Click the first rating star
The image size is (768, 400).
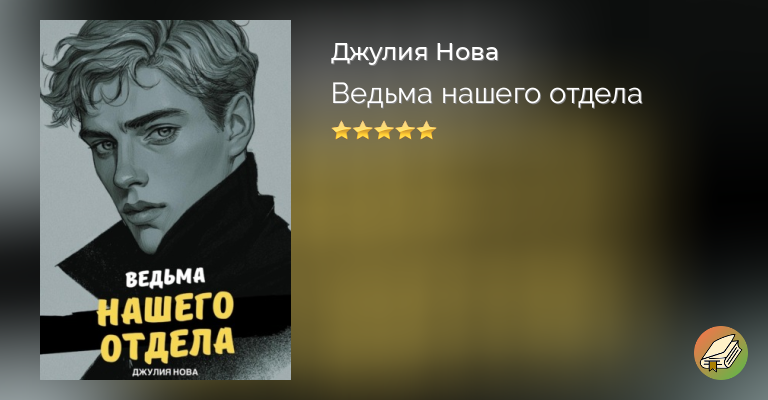pyautogui.click(x=340, y=131)
